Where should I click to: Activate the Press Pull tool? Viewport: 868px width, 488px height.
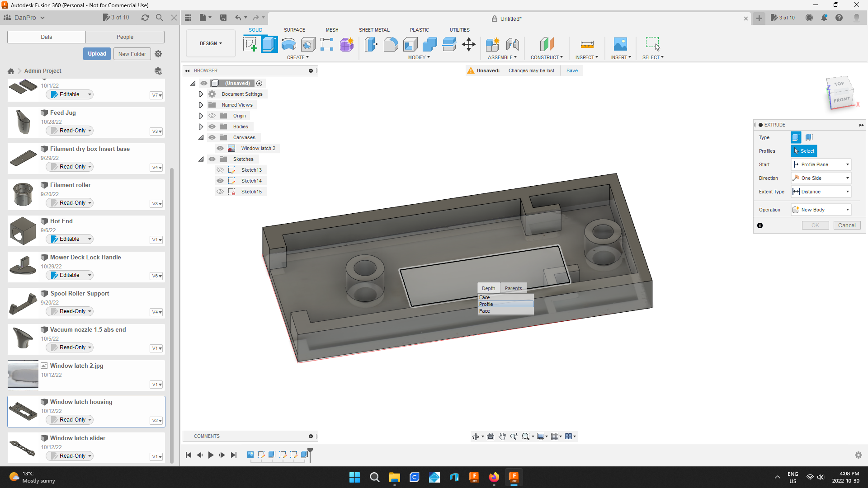[371, 44]
